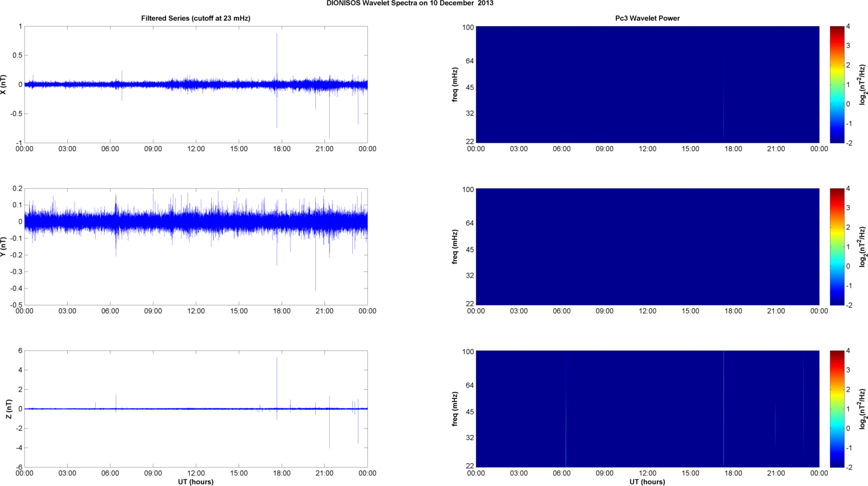Click the Y (nT) filtered series plot
This screenshot has height=486, width=868.
click(x=196, y=247)
